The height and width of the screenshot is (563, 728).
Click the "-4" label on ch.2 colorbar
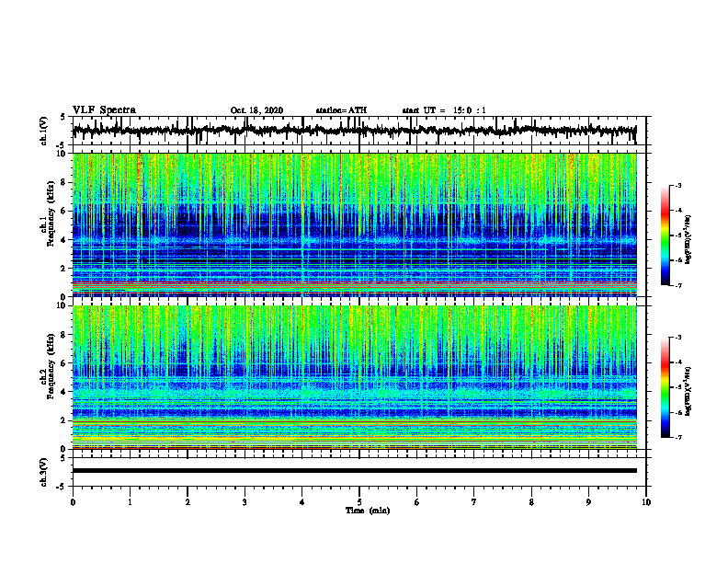click(678, 362)
